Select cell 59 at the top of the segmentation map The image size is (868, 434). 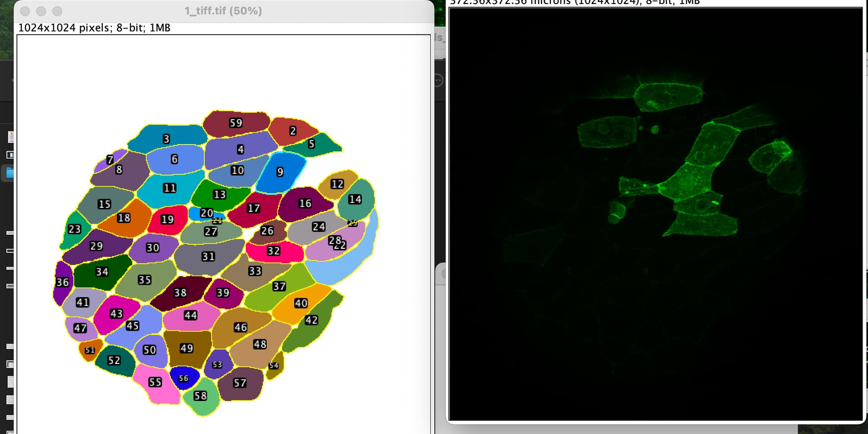pyautogui.click(x=235, y=122)
